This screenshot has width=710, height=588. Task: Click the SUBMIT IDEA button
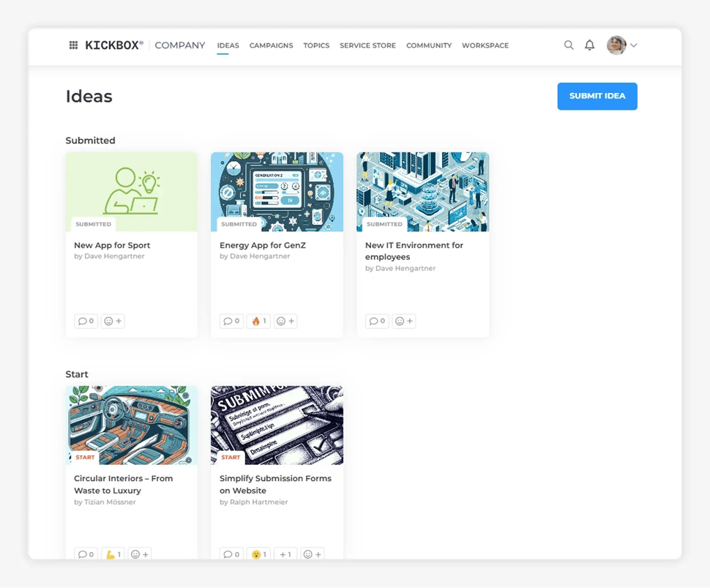coord(597,96)
